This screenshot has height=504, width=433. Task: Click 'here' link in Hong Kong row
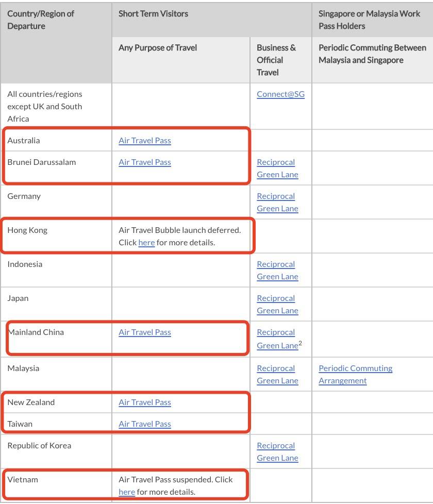click(146, 243)
